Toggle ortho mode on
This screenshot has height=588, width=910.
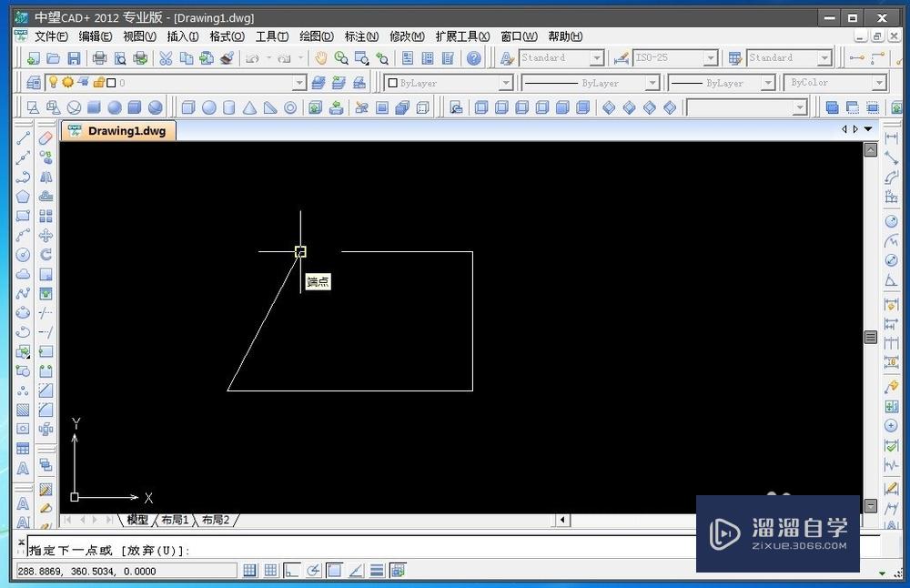coord(291,570)
